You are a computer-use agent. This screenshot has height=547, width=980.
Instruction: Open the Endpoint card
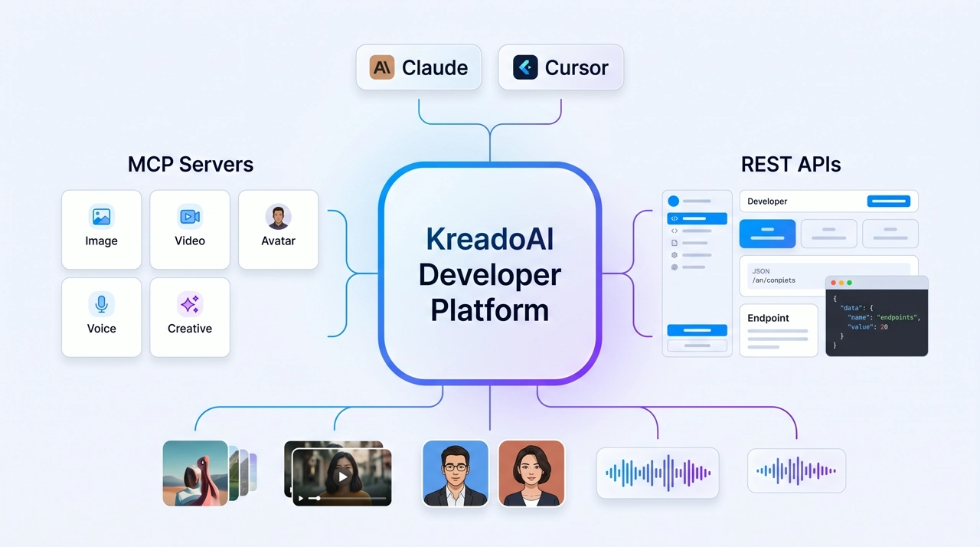pyautogui.click(x=779, y=330)
